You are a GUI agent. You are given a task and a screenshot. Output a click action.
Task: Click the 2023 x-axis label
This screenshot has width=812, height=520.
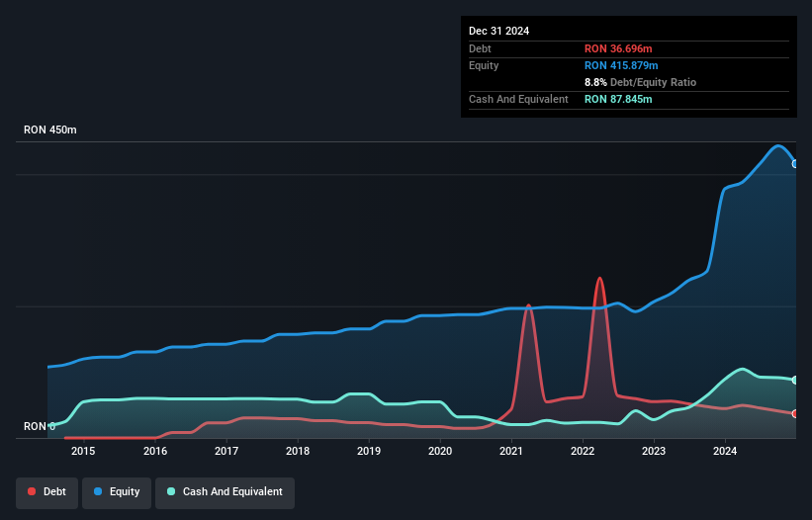tap(654, 451)
